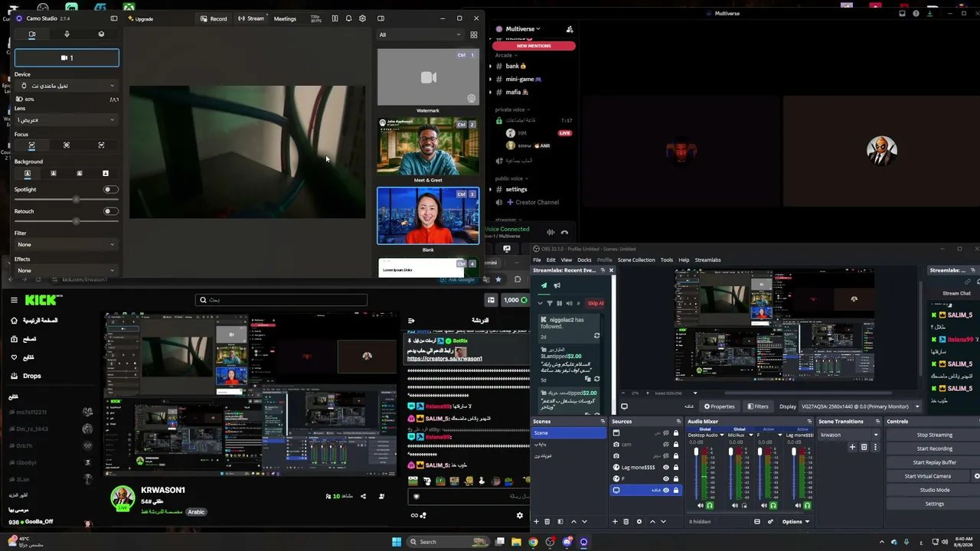Open Audio Mixer Options dropdown
Viewport: 980px width, 551px height.
[795, 522]
